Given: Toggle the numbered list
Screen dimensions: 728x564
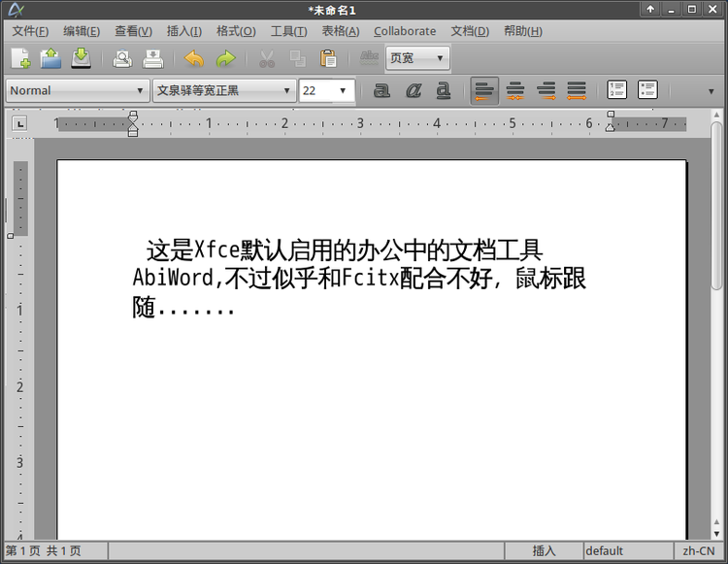Looking at the screenshot, I should (617, 90).
